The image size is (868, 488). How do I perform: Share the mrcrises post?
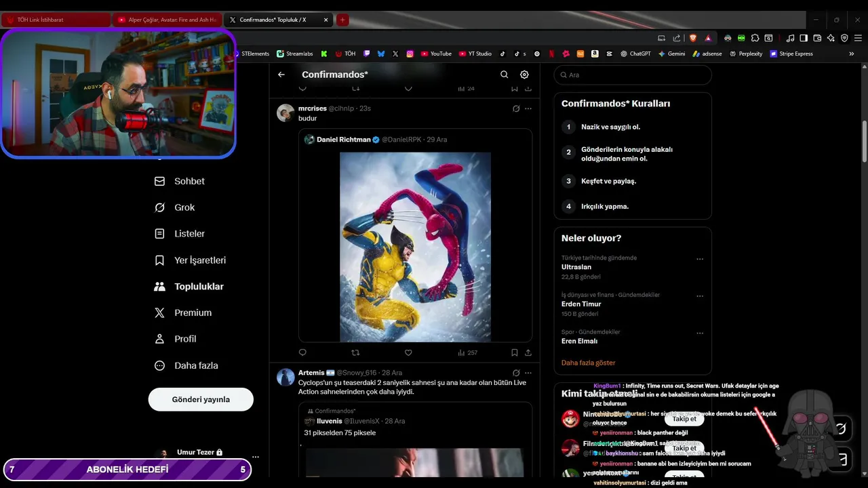[528, 352]
